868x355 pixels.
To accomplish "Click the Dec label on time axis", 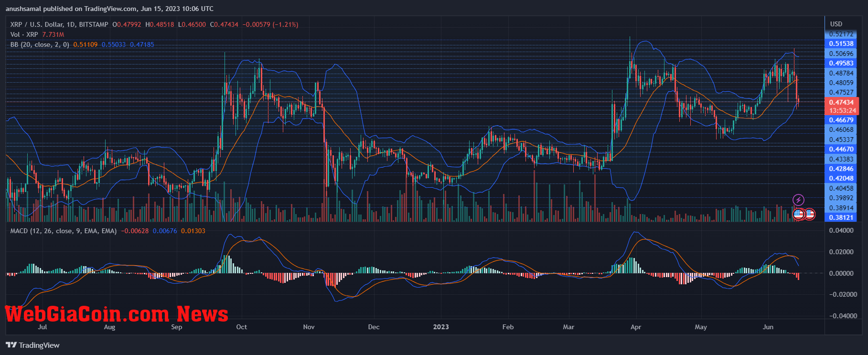I will tap(374, 327).
